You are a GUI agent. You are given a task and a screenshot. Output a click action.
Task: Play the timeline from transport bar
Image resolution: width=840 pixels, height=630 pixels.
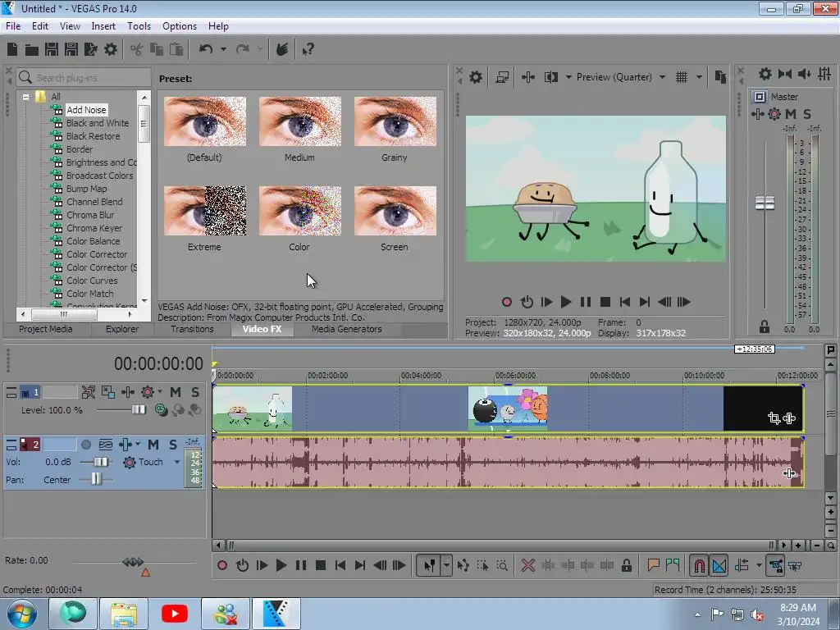281,565
